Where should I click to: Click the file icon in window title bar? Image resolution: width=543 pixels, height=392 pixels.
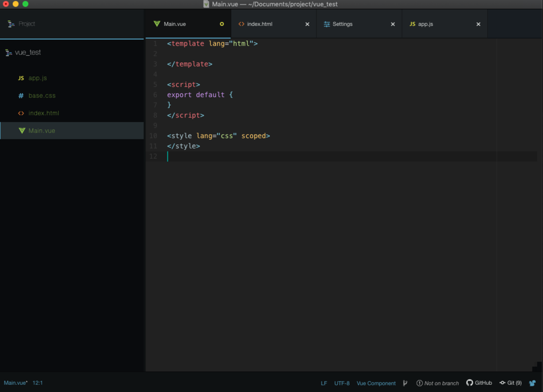206,4
